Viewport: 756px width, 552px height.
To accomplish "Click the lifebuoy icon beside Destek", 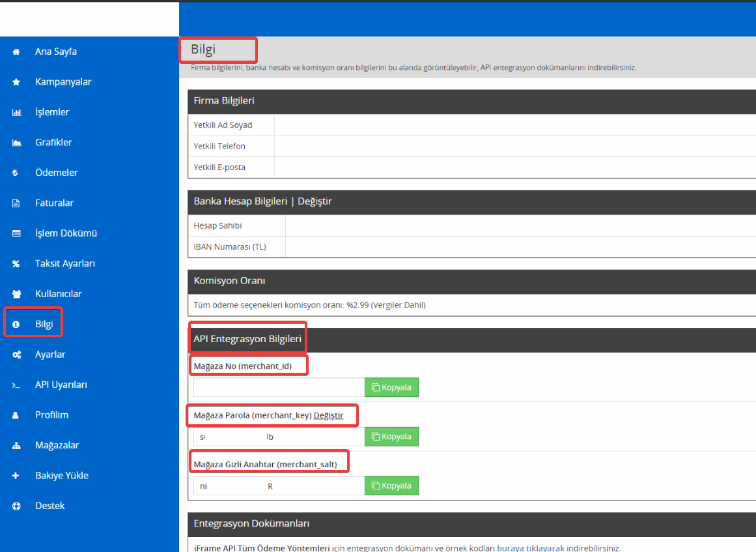I will (x=16, y=506).
